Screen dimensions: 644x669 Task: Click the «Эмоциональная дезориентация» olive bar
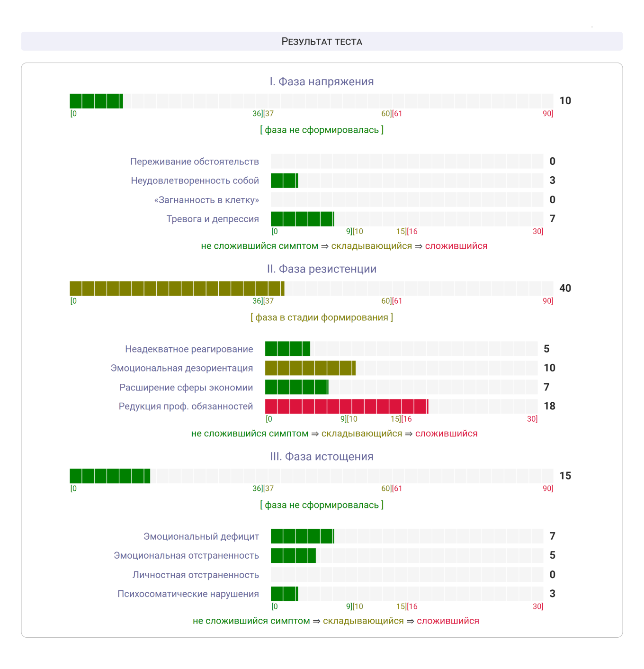tap(310, 368)
